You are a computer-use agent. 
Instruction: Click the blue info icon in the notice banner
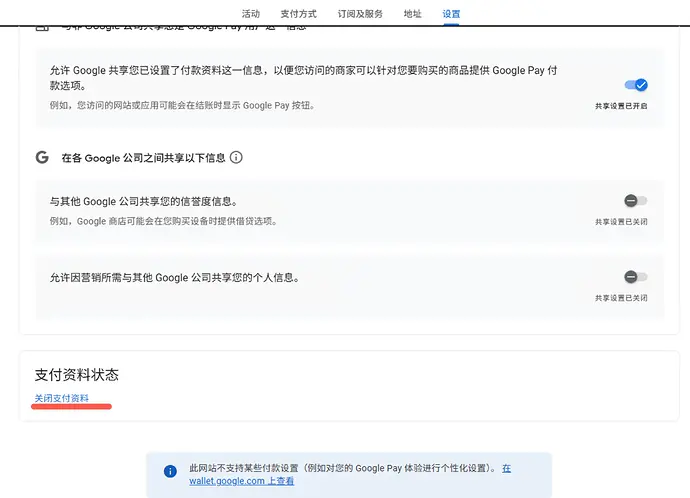tap(170, 471)
